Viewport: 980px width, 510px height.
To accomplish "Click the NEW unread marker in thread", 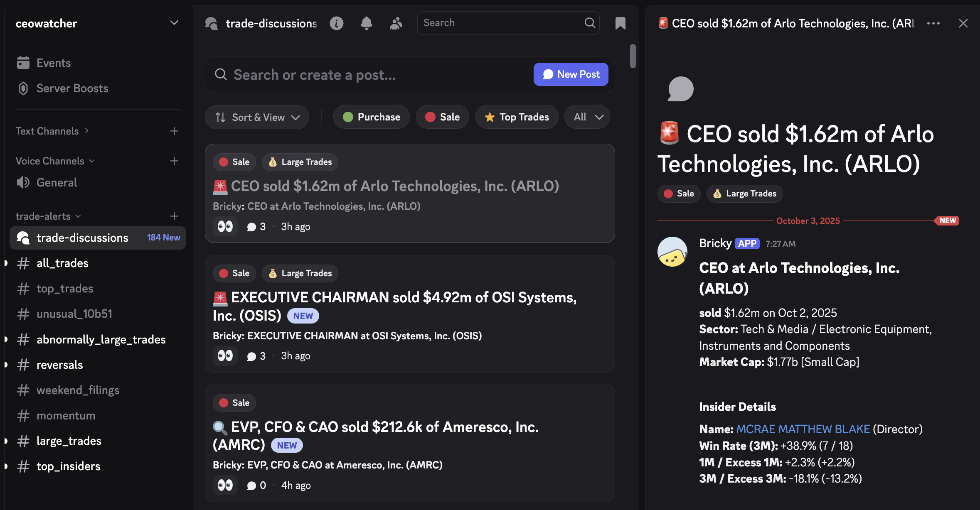I will [x=947, y=221].
